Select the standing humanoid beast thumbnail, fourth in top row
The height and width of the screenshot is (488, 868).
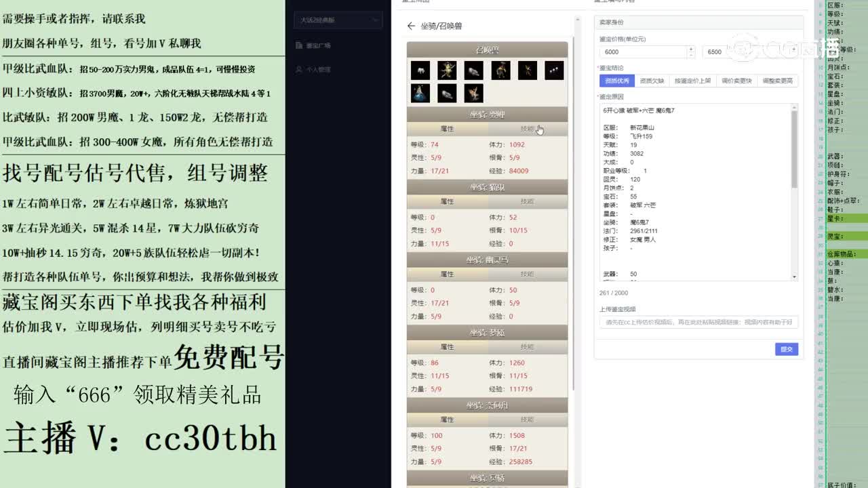(x=500, y=70)
